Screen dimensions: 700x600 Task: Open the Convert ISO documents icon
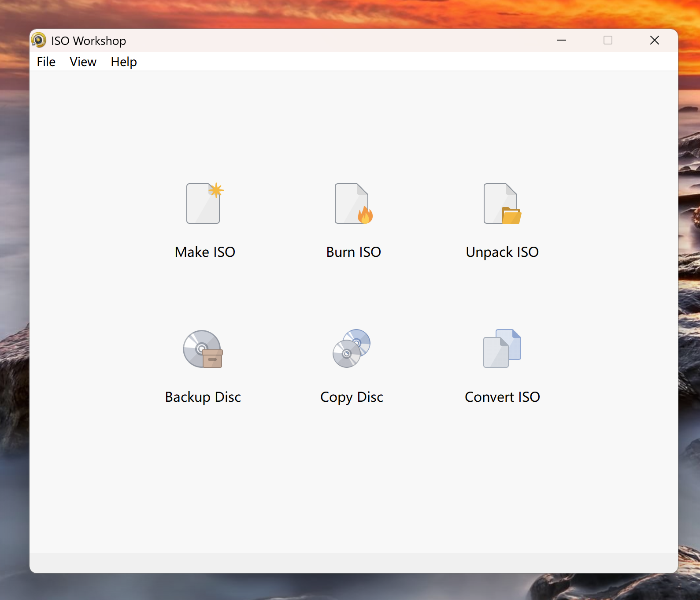point(502,348)
